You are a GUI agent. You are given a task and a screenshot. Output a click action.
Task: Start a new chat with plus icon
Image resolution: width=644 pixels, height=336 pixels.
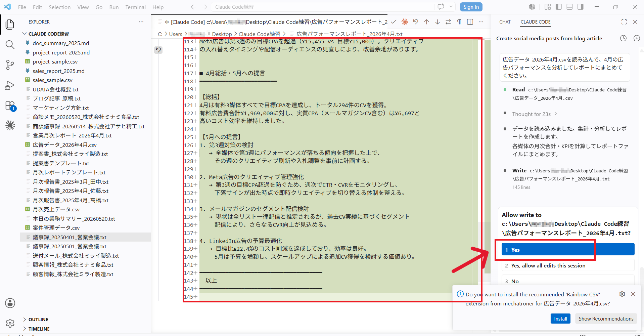point(636,38)
